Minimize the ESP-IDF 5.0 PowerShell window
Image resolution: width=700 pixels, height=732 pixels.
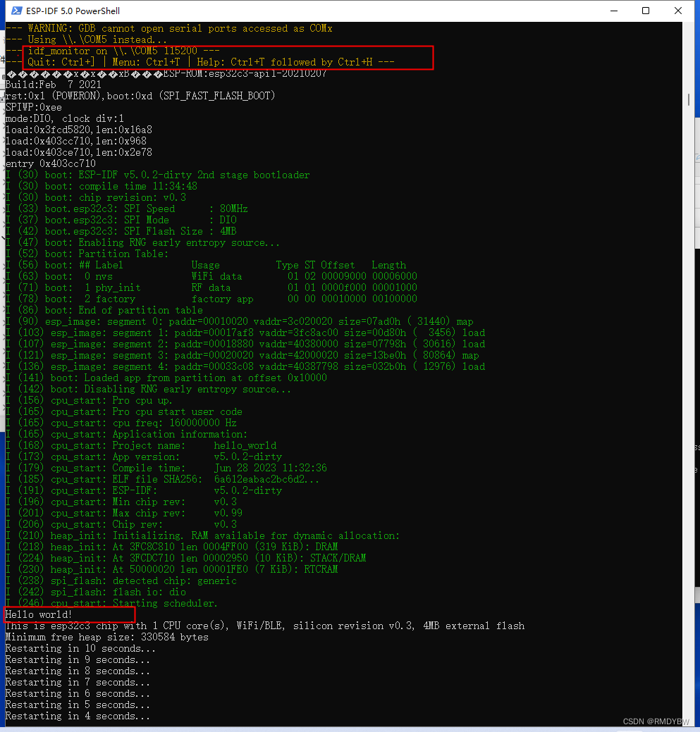tap(614, 11)
